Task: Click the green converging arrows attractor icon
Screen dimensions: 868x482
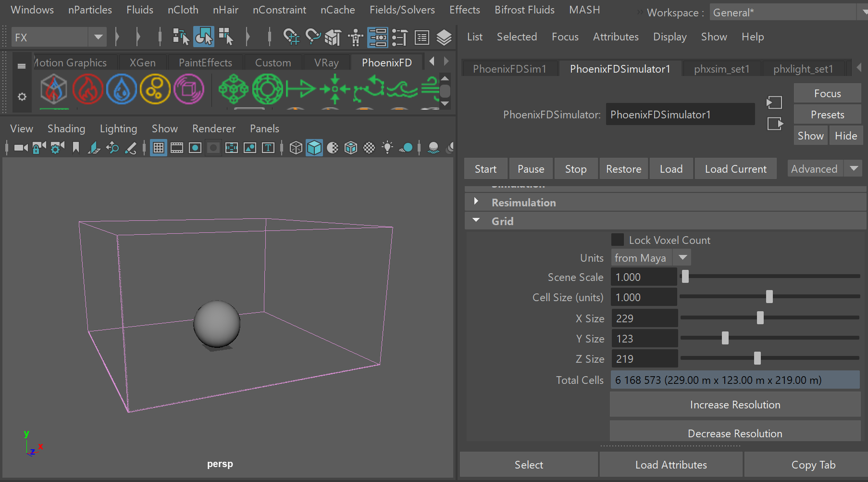Action: [x=335, y=89]
